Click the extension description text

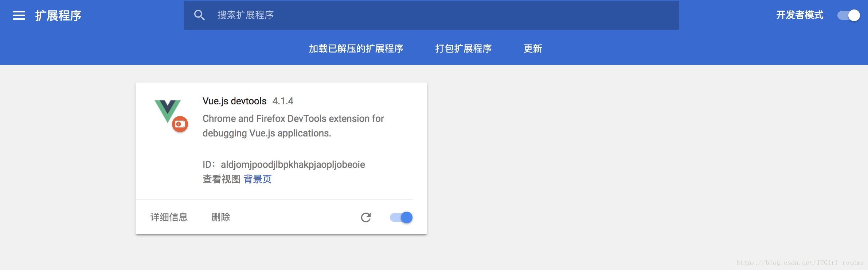point(293,126)
